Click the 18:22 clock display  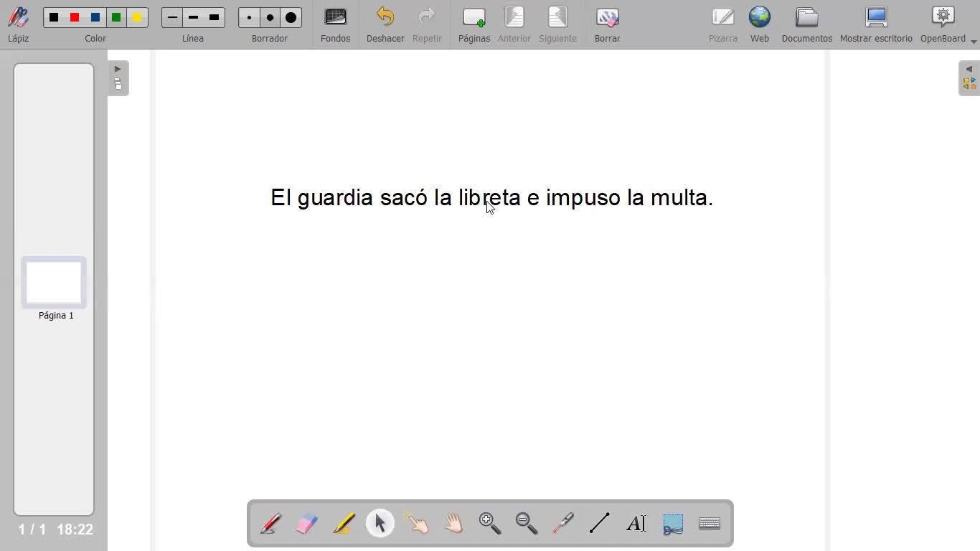(x=75, y=529)
